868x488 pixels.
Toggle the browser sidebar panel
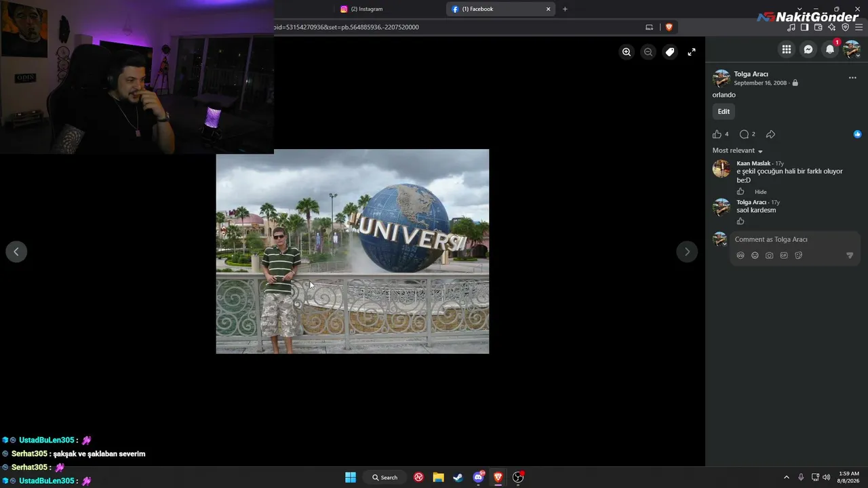coord(805,27)
